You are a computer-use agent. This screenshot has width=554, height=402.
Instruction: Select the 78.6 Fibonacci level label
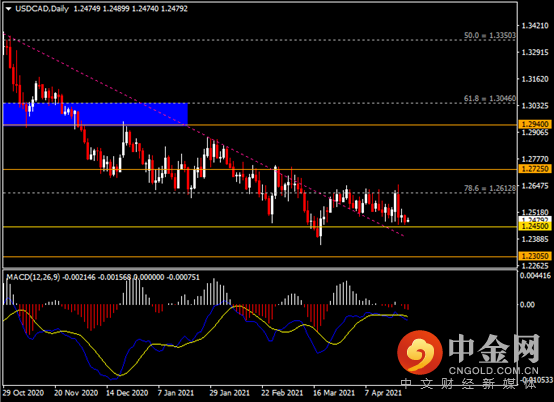pos(490,188)
